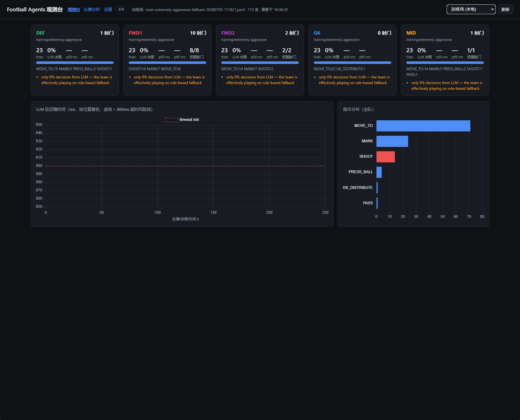Expand the 训练场 (本地) dropdown
This screenshot has height=420, width=520.
pos(471,9)
